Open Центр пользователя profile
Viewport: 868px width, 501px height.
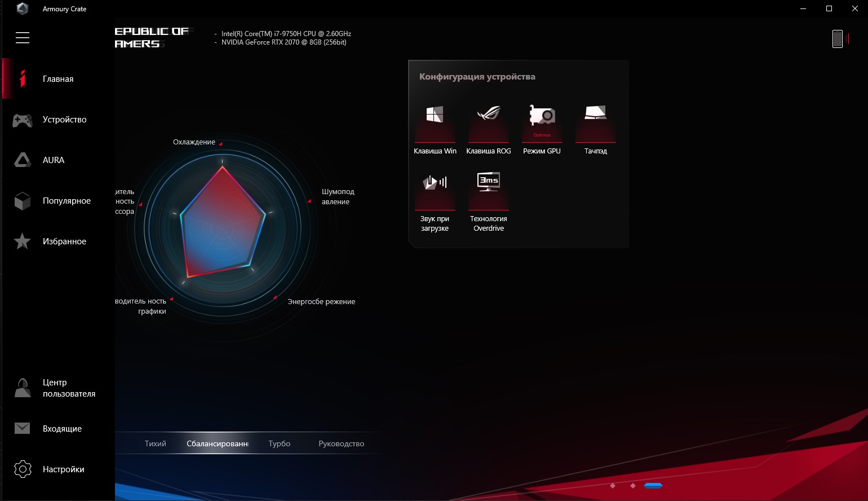pos(23,388)
